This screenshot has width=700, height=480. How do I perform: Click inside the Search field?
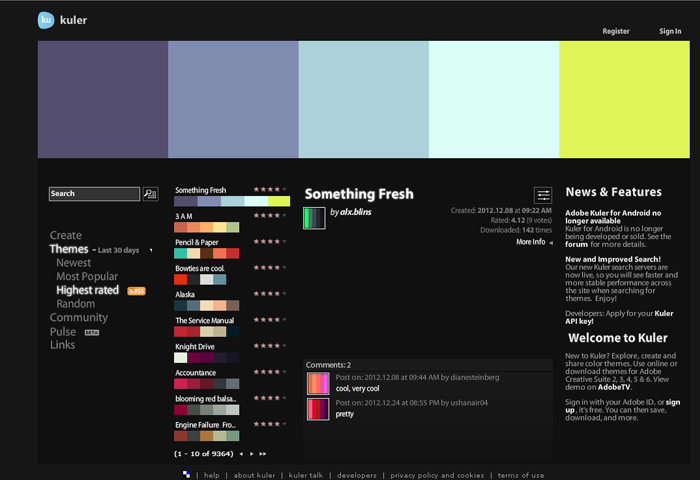[94, 194]
